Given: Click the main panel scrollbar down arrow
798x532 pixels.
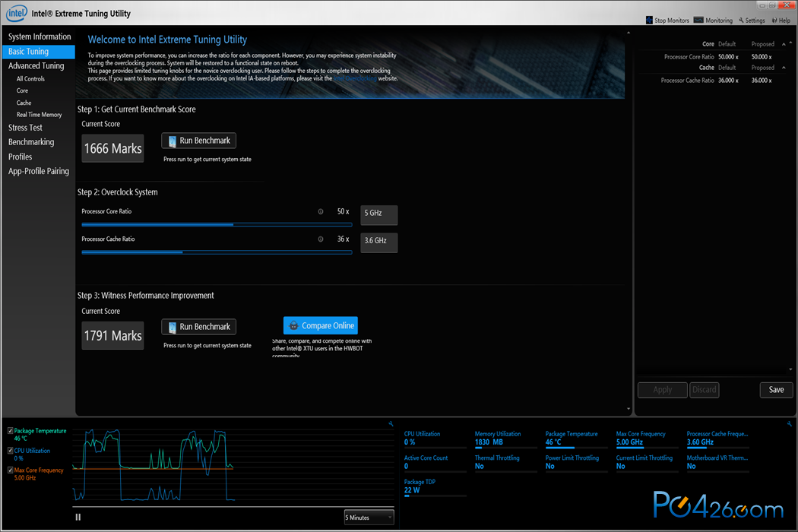Looking at the screenshot, I should (x=629, y=408).
